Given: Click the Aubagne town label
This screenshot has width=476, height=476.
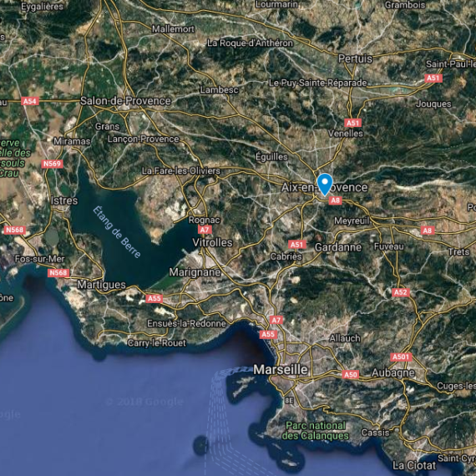Looking at the screenshot, I should pos(393,372).
